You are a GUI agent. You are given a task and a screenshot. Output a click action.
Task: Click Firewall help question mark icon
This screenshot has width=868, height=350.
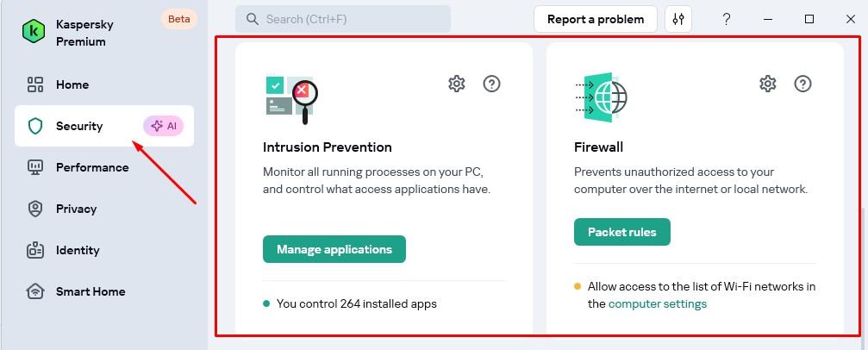click(802, 84)
